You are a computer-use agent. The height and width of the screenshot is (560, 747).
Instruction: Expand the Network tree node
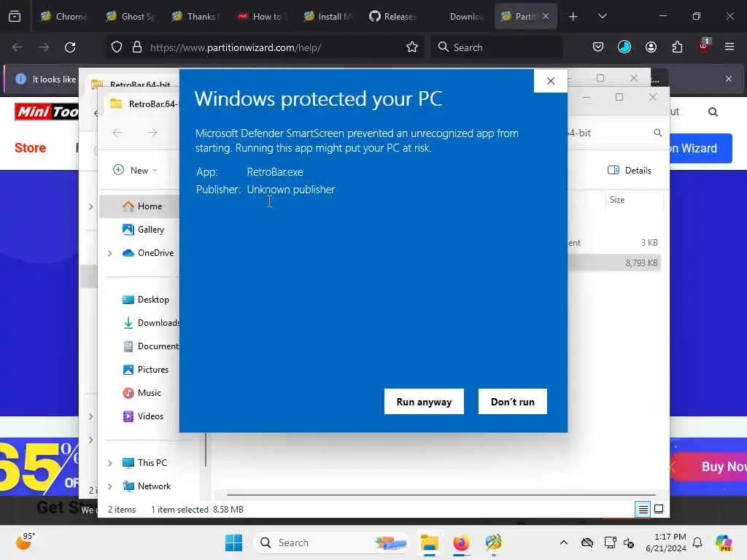[x=110, y=486]
